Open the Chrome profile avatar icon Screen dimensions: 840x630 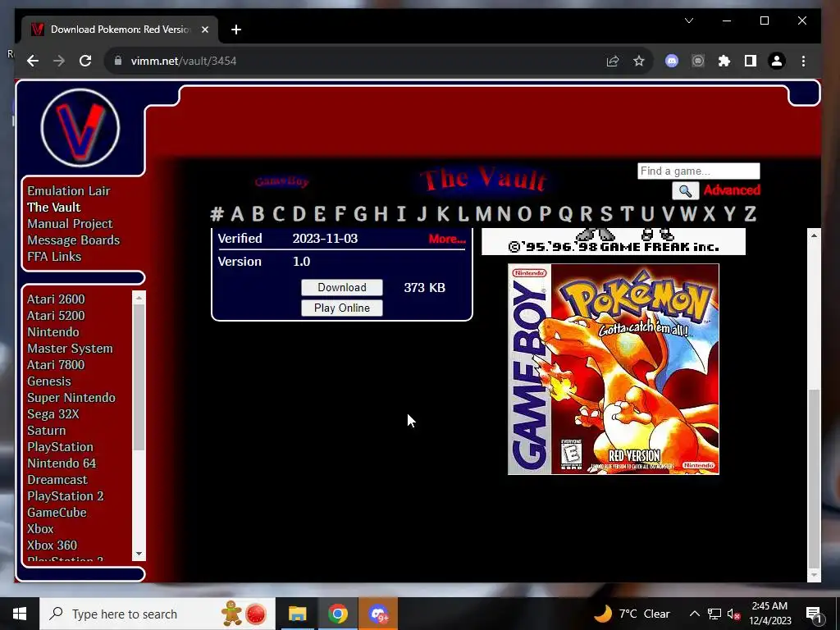click(x=777, y=61)
